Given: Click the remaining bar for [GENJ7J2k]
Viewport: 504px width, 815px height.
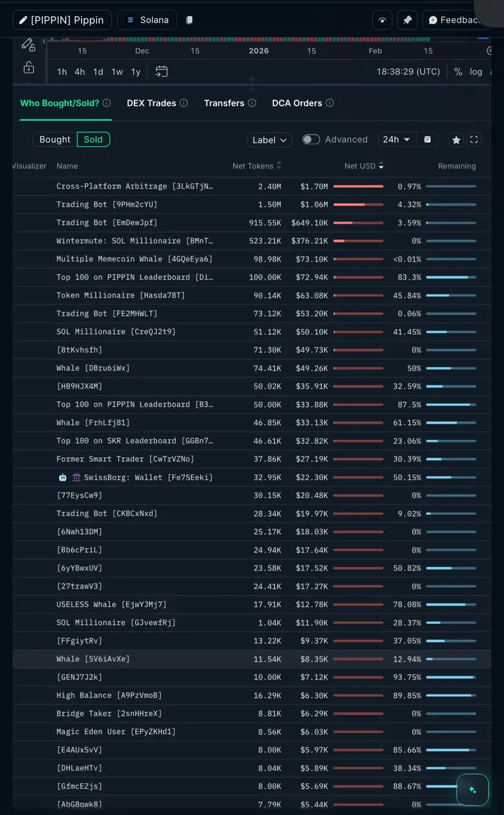Looking at the screenshot, I should pyautogui.click(x=451, y=677).
